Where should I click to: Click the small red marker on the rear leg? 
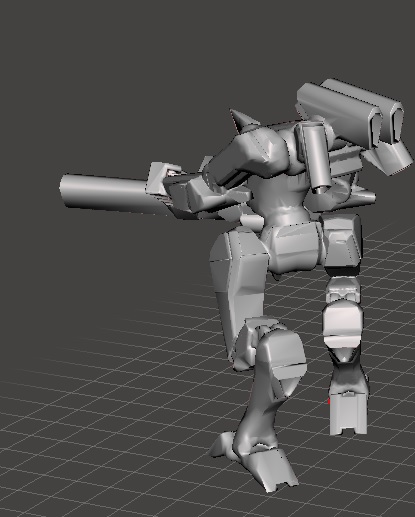point(329,401)
